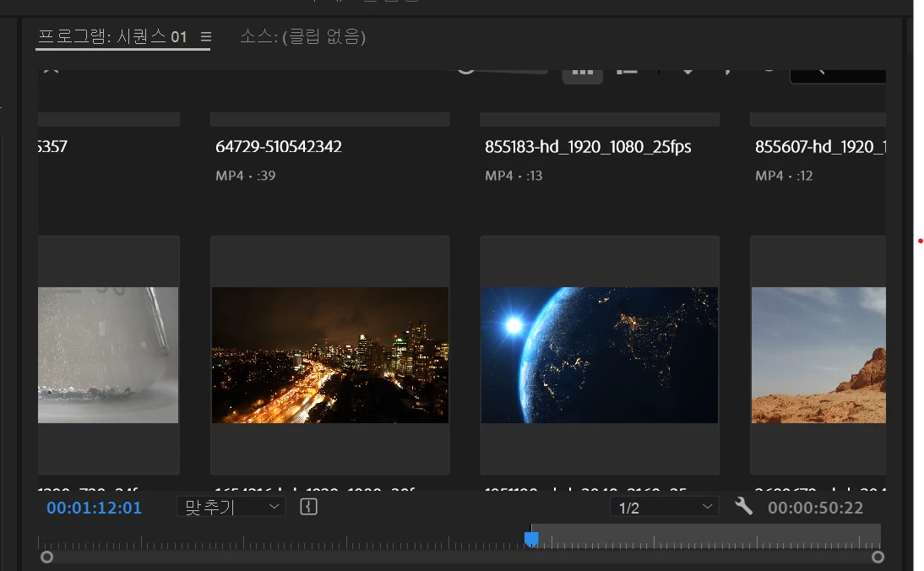Select the Earth from space thumbnail

coord(600,355)
